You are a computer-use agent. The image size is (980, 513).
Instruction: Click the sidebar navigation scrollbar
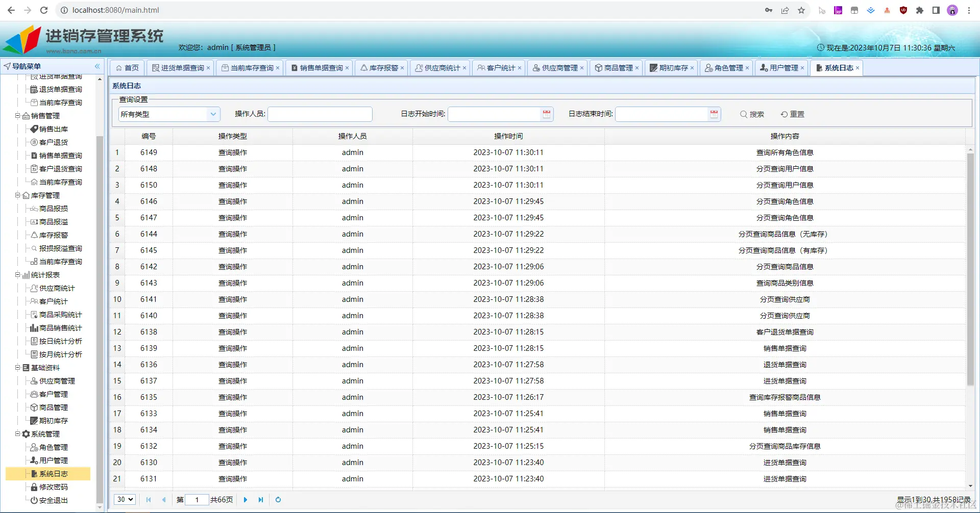[100, 319]
